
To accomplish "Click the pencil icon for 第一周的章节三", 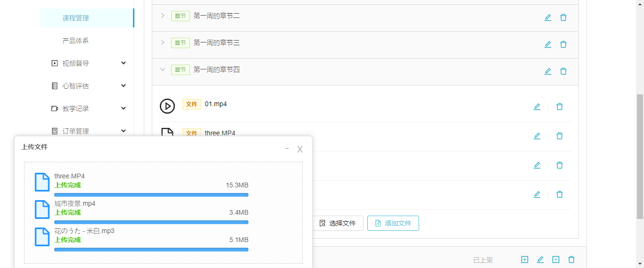I will click(x=548, y=44).
